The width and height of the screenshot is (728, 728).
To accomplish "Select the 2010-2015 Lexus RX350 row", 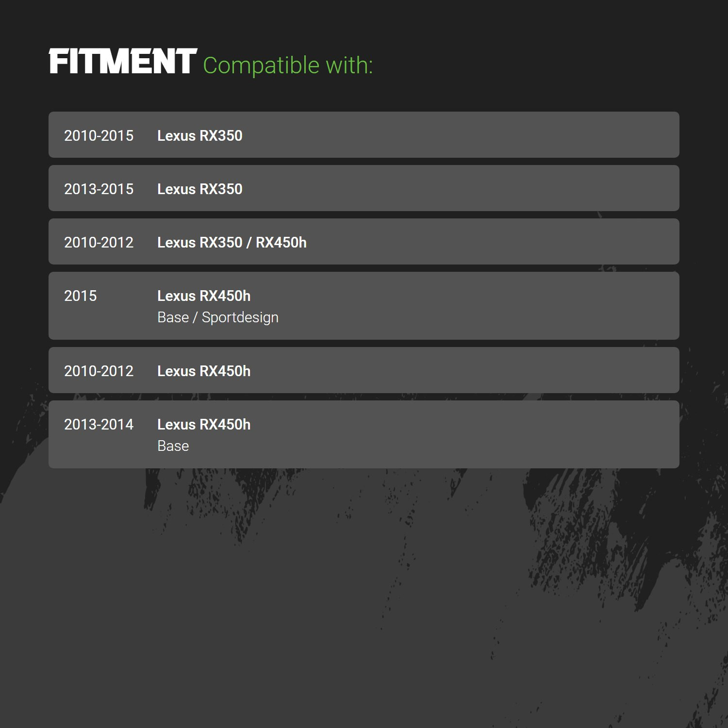I will tap(364, 134).
